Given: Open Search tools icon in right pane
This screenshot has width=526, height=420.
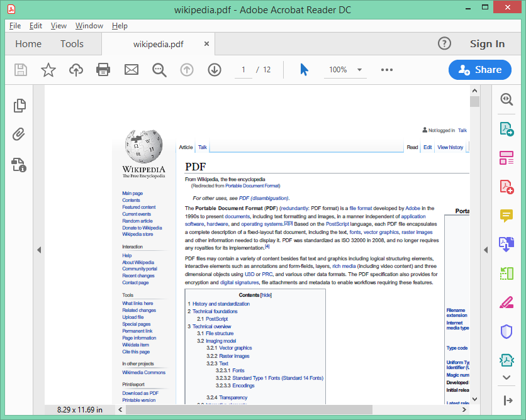Looking at the screenshot, I should [x=506, y=99].
